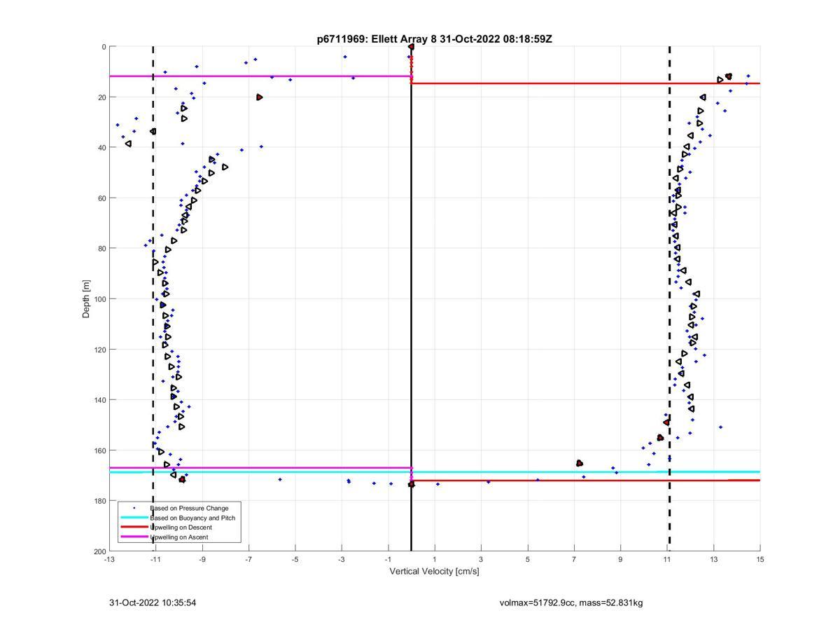
Task: Click y-axis tick label '0'
Action: coord(104,47)
